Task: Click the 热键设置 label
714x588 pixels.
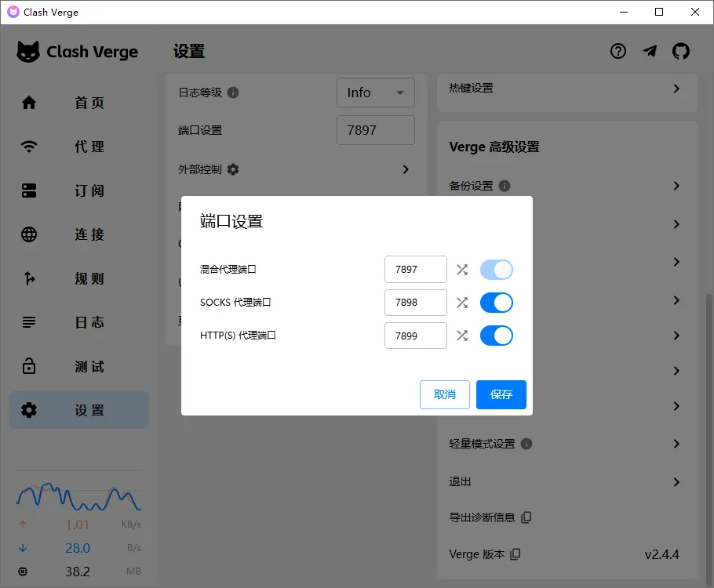Action: click(x=471, y=89)
